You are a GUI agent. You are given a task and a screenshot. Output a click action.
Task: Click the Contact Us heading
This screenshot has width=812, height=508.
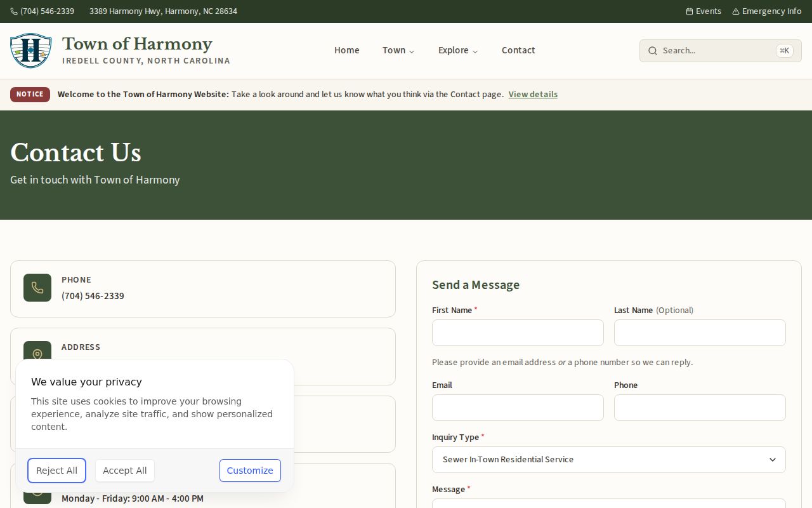[75, 152]
